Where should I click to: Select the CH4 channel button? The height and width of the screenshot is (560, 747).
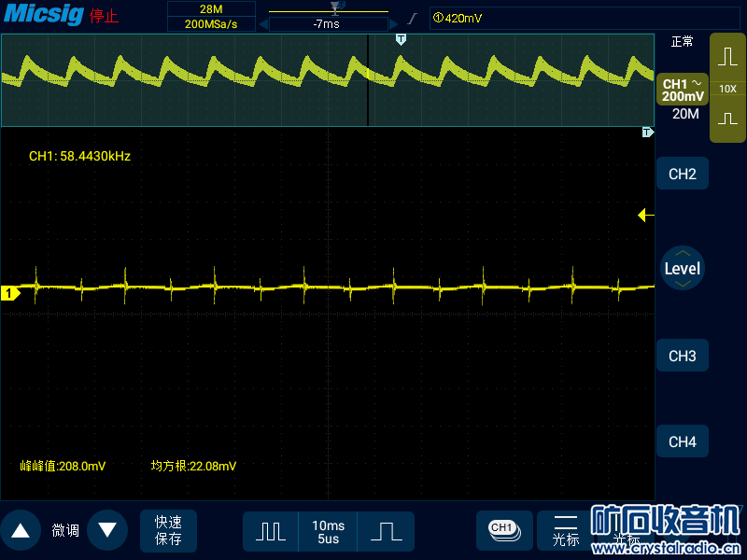[683, 441]
